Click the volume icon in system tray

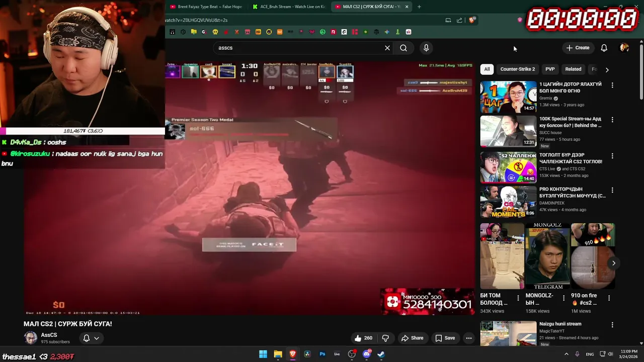(610, 354)
